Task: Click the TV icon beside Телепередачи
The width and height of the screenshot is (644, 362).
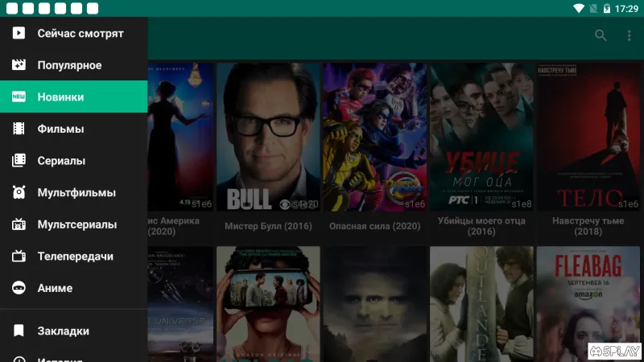Action: click(19, 257)
